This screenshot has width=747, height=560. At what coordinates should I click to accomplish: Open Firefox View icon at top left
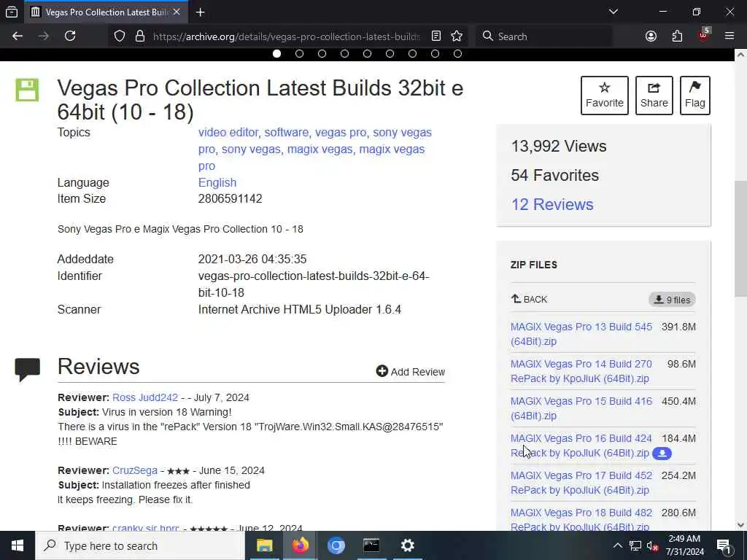(12, 12)
